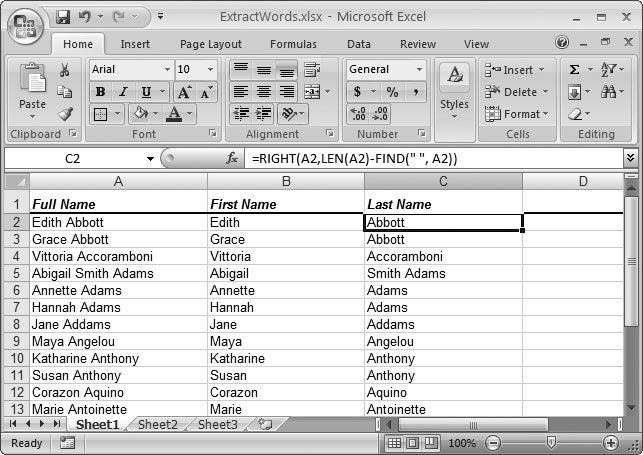
Task: Zoom in with plus button
Action: point(611,443)
